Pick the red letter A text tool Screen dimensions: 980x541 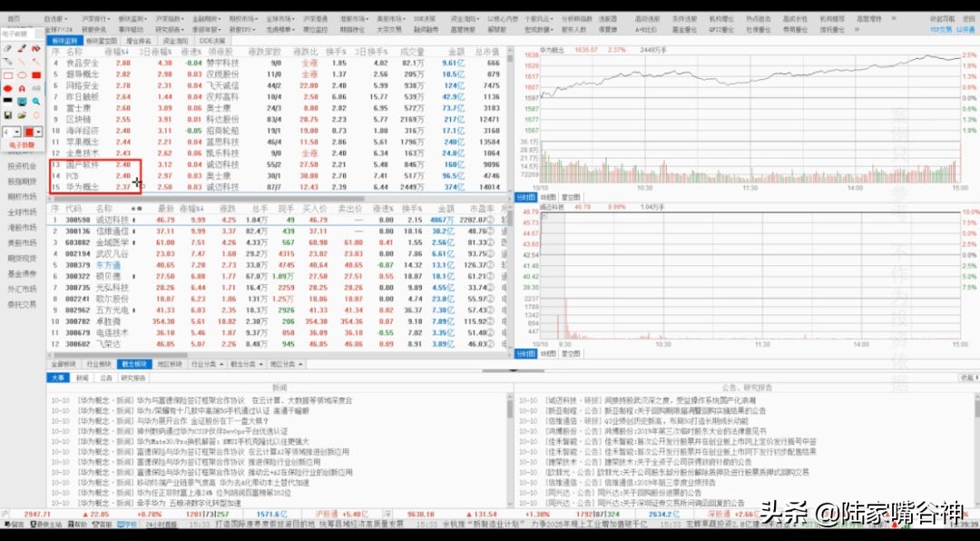click(x=22, y=88)
